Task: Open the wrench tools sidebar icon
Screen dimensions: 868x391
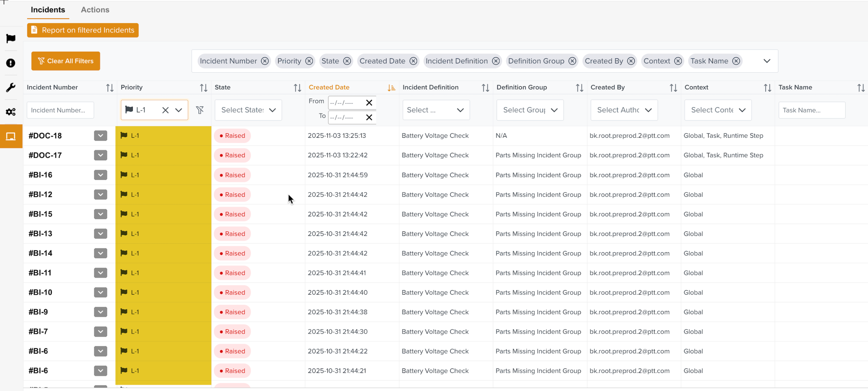Action: coord(11,87)
